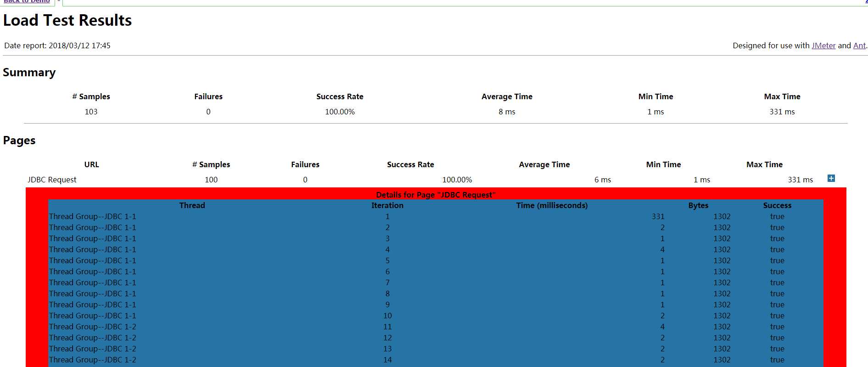Click the true value in iteration 8 row
This screenshot has height=367, width=868.
pos(777,294)
